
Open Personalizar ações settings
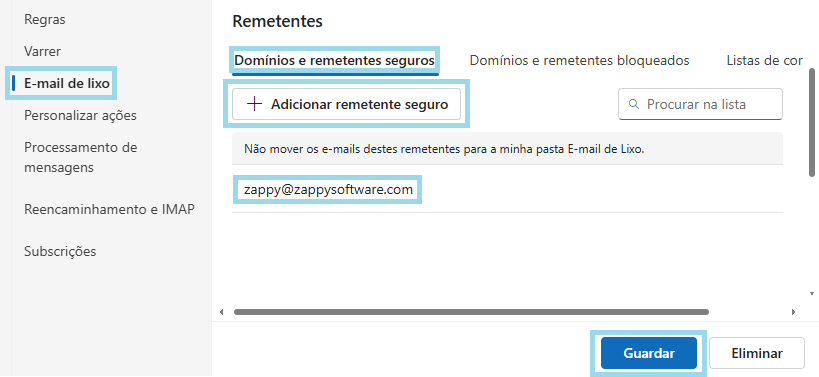[80, 115]
